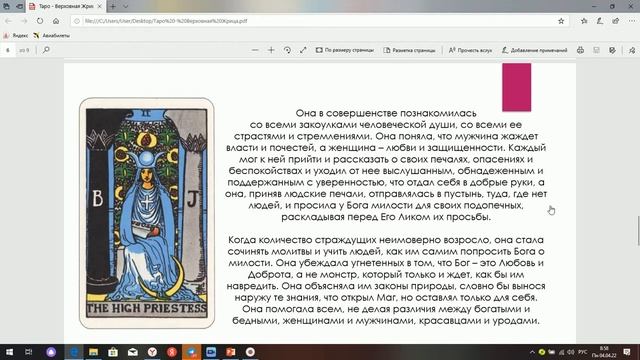The height and width of the screenshot is (360, 640).
Task: Go to the browser home page
Action: pyautogui.click(x=56, y=21)
